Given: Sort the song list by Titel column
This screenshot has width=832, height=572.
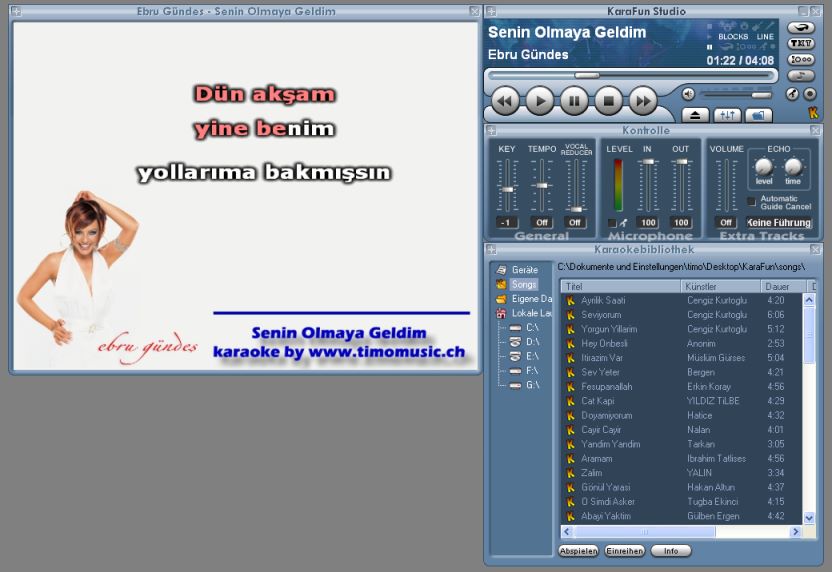Looking at the screenshot, I should pyautogui.click(x=621, y=287).
